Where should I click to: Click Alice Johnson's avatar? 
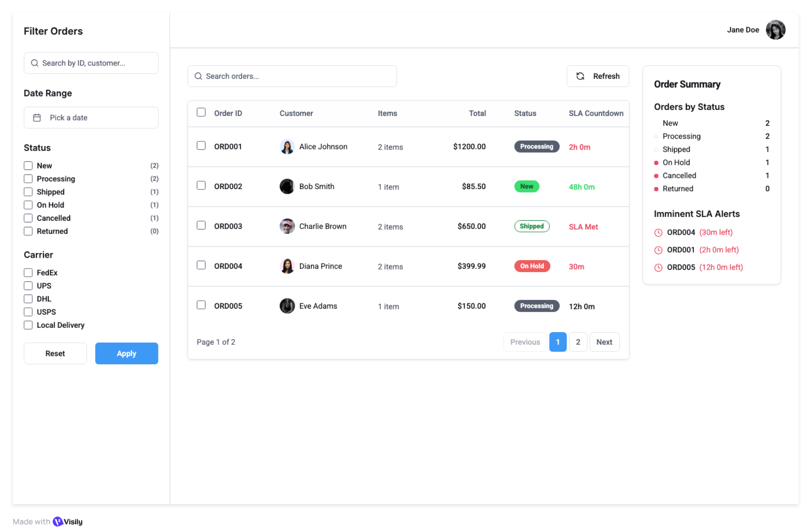tap(287, 147)
